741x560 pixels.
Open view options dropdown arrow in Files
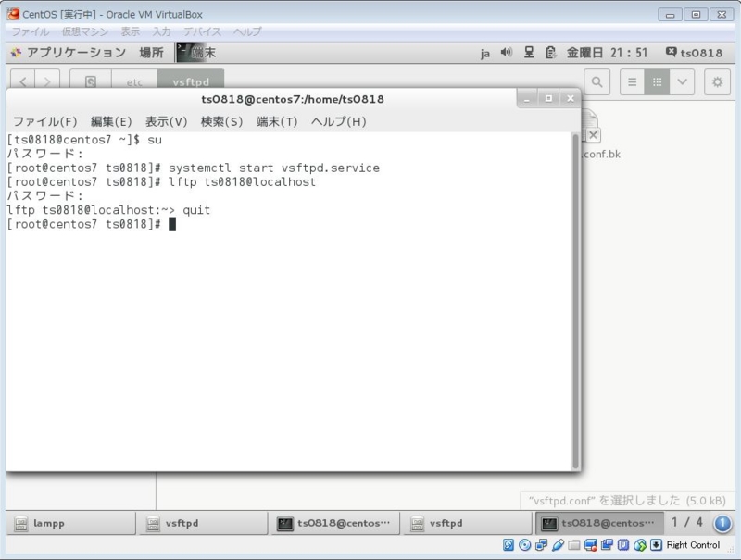click(682, 82)
